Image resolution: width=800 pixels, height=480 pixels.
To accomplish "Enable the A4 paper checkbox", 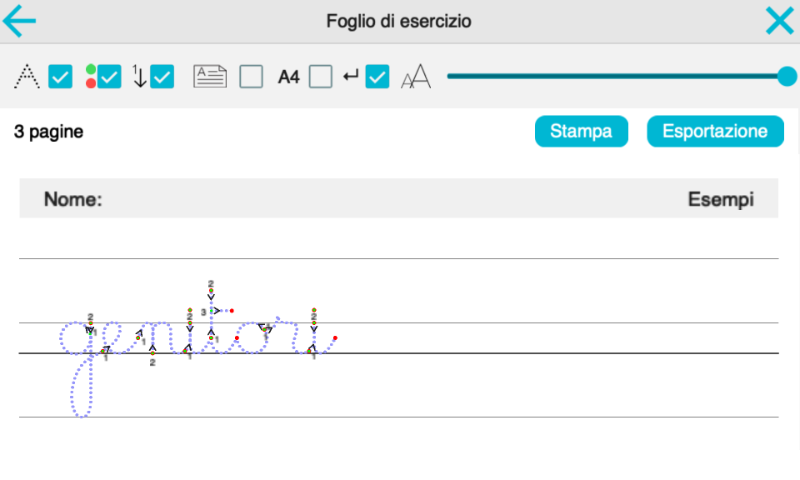I will [320, 77].
